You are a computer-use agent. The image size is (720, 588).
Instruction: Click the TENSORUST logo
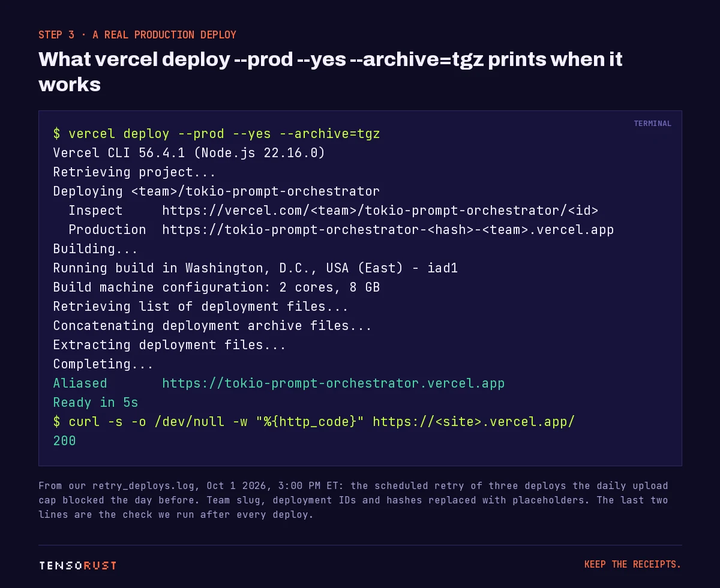(x=78, y=565)
